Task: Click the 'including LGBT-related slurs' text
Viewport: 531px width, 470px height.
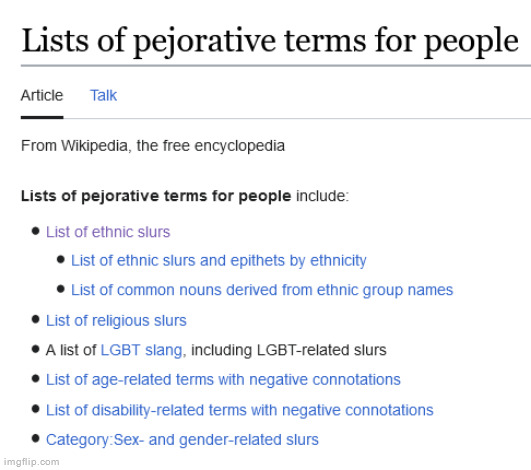Action: click(289, 350)
